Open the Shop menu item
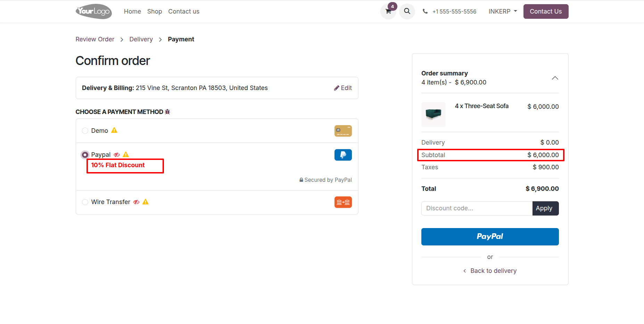The height and width of the screenshot is (324, 644). point(155,11)
